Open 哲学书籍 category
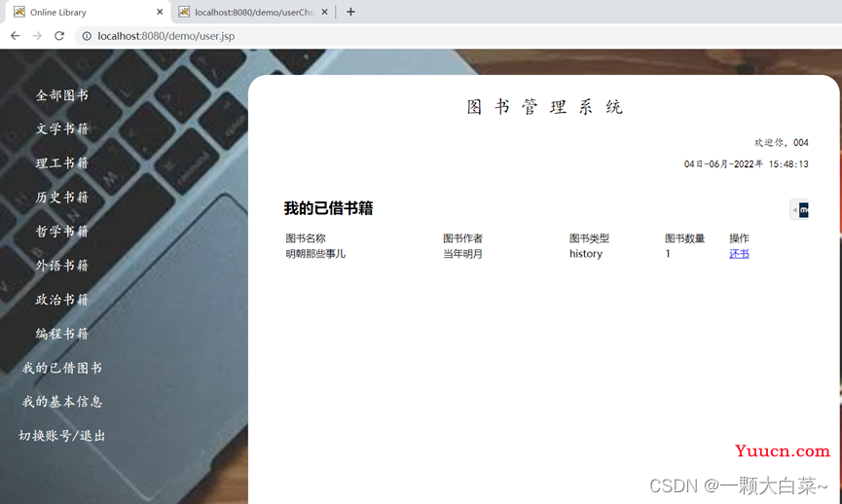 tap(61, 232)
